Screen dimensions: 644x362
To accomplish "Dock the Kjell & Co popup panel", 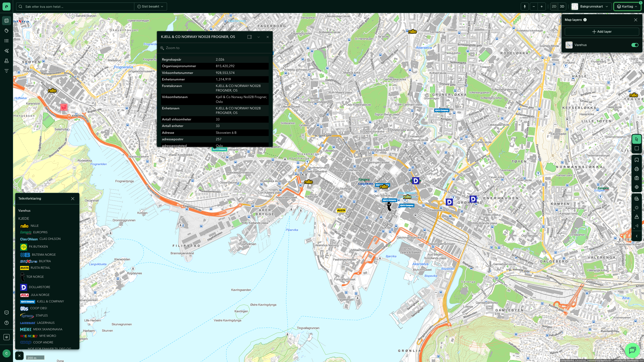I will [250, 37].
